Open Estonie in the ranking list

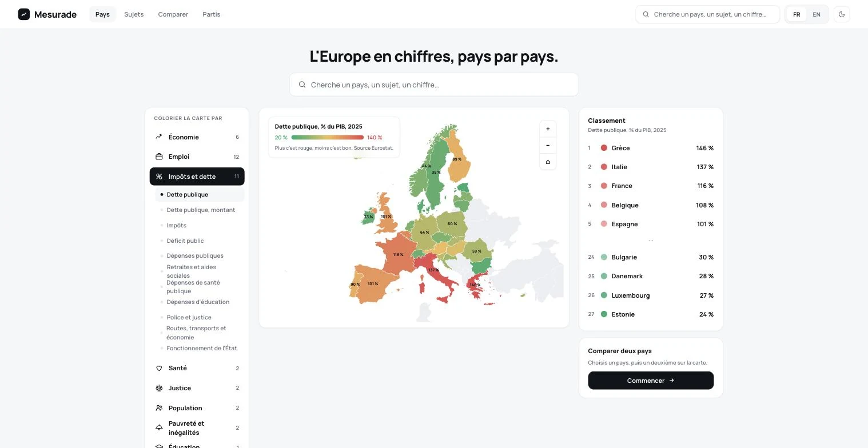point(651,314)
